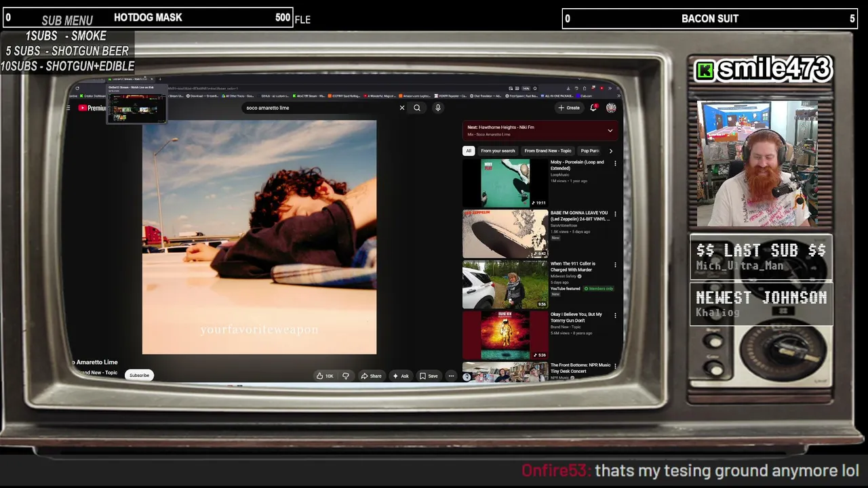Click the Create button in YouTube header

[569, 108]
